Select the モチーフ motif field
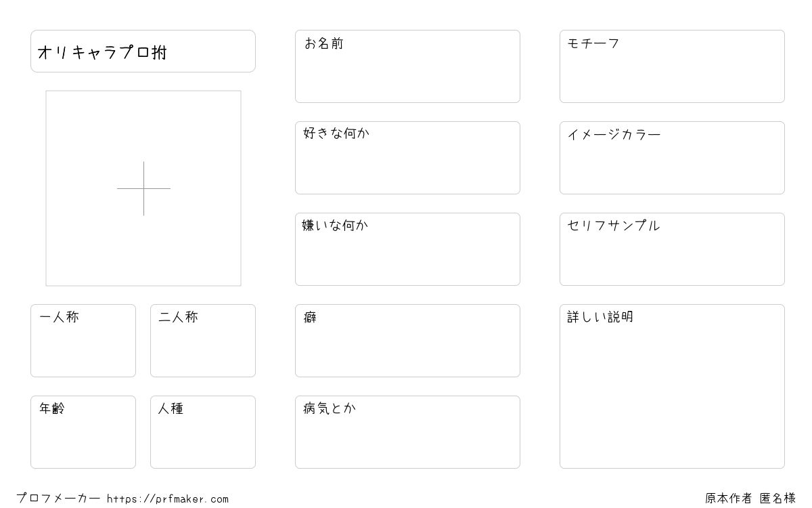812x508 pixels. point(672,66)
